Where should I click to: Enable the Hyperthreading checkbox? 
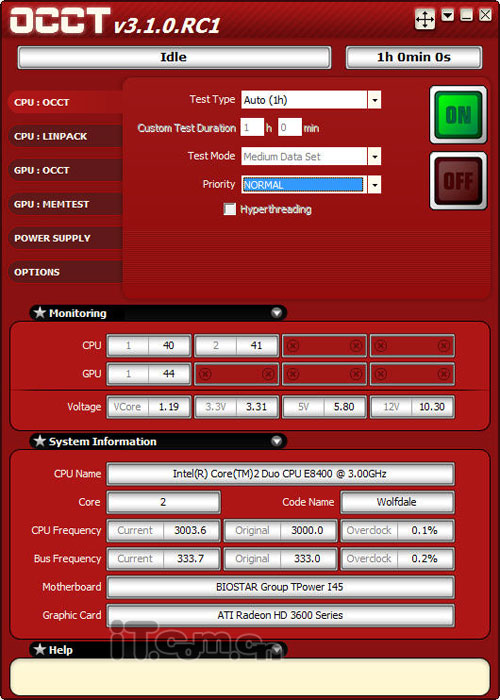[229, 209]
